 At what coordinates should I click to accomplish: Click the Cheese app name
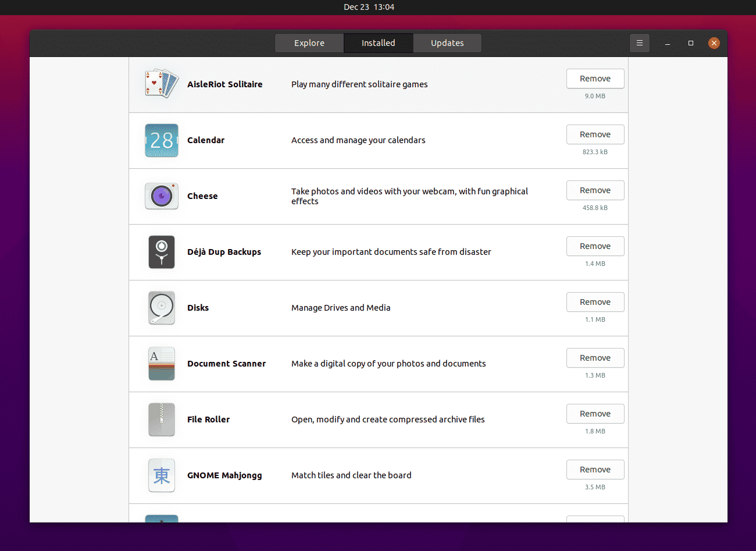click(202, 196)
